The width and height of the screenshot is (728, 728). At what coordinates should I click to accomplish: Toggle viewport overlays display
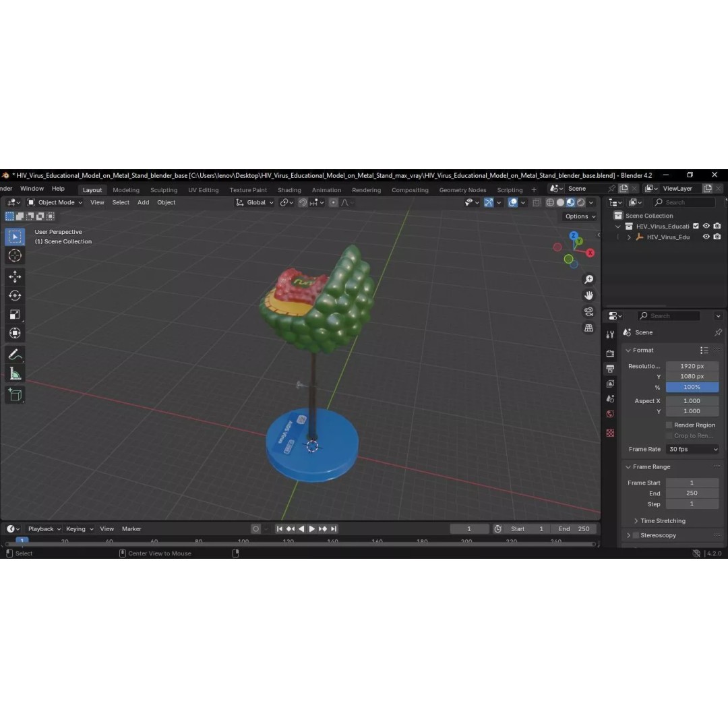(512, 202)
